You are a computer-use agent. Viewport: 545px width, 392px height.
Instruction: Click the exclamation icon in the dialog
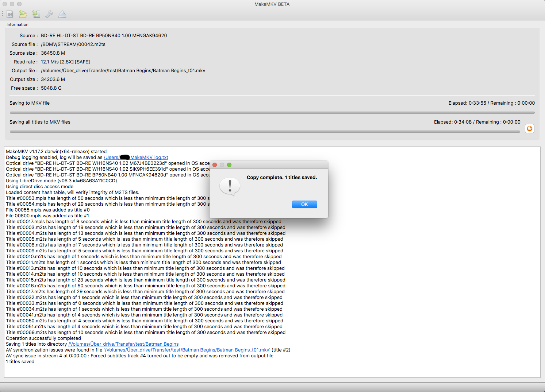pyautogui.click(x=230, y=186)
